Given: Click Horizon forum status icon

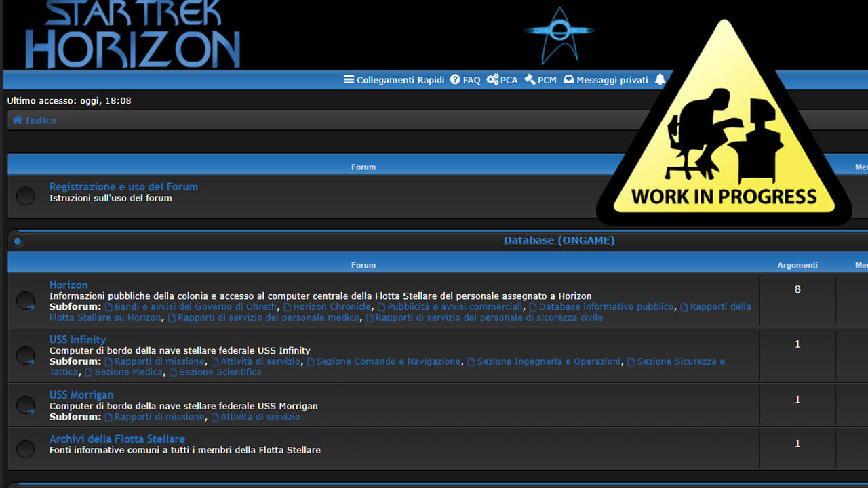Looking at the screenshot, I should point(25,300).
